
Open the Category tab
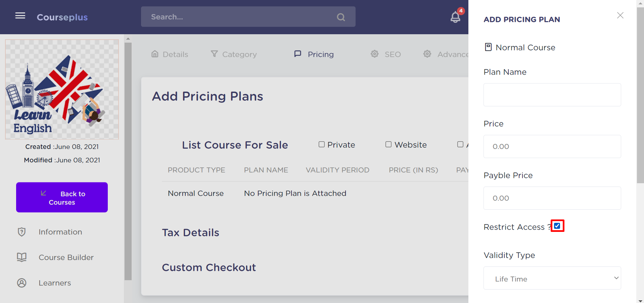[x=234, y=54]
